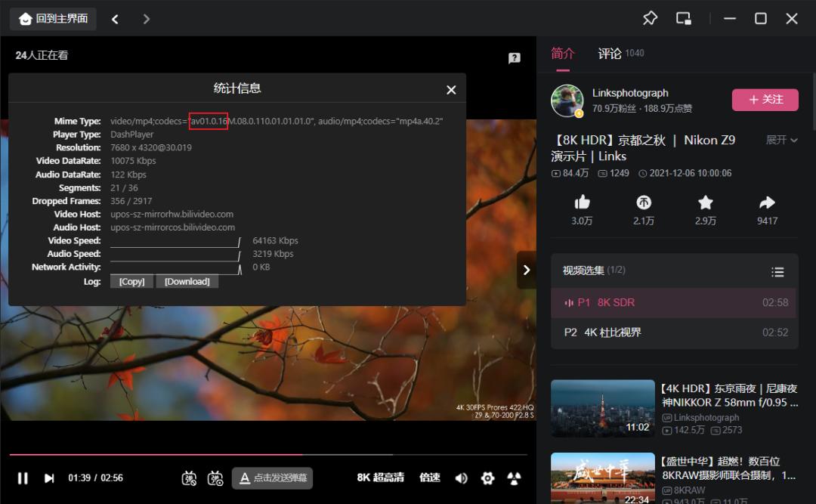Click the Linksphotograph uploader name

coord(630,93)
